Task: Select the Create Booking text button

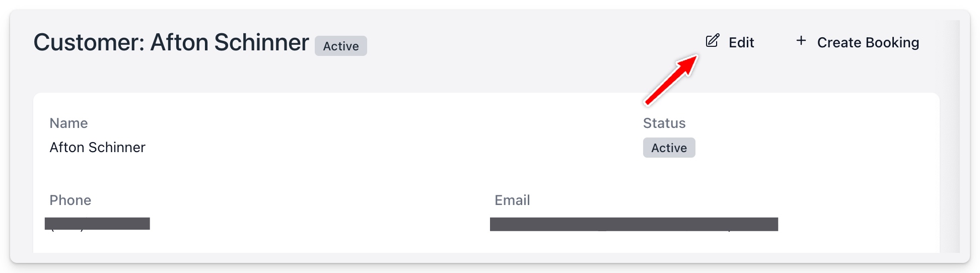Action: 868,43
